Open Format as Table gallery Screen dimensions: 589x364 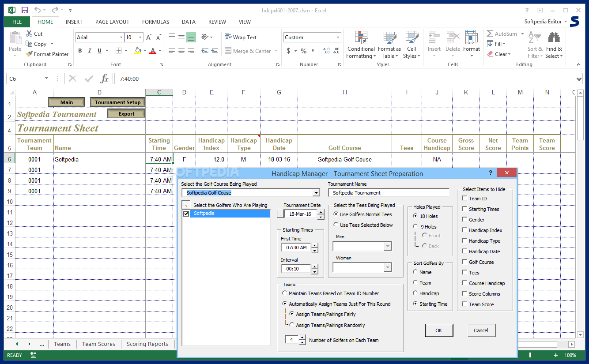(389, 45)
